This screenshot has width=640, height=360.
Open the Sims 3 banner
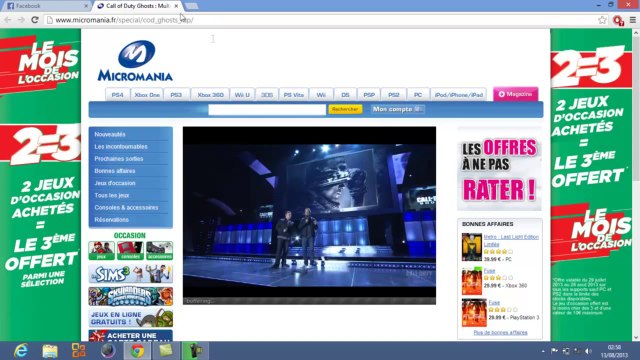click(131, 274)
